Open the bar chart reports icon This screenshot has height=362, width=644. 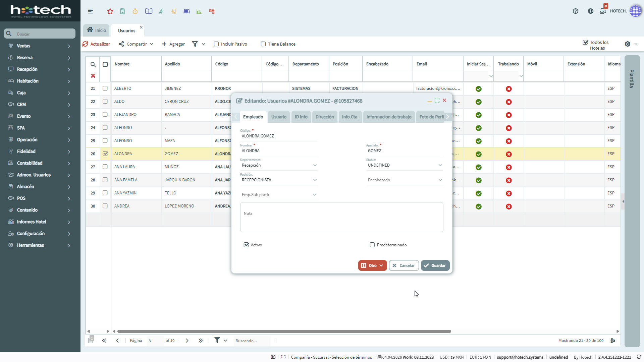coord(199,11)
